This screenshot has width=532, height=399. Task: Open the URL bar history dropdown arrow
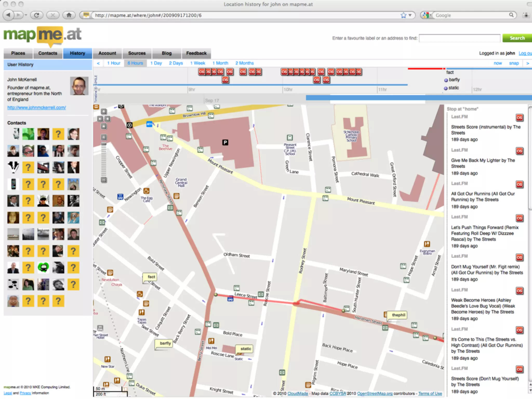[x=410, y=15]
